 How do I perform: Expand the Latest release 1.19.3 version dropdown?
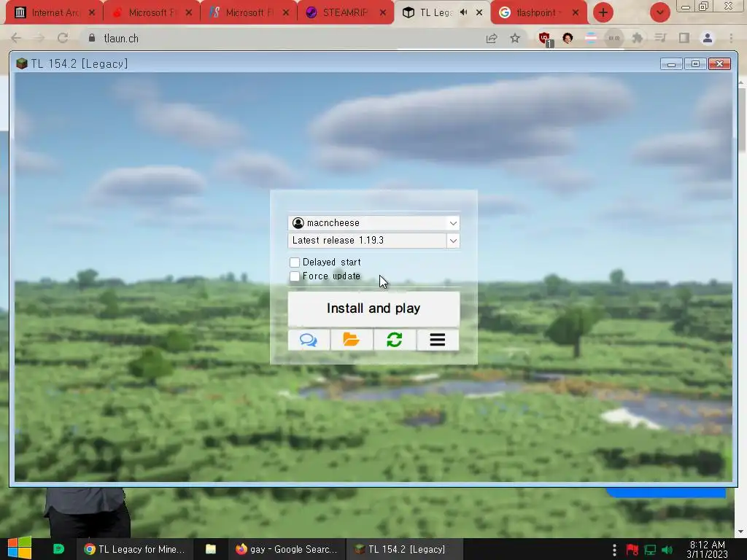[453, 241]
